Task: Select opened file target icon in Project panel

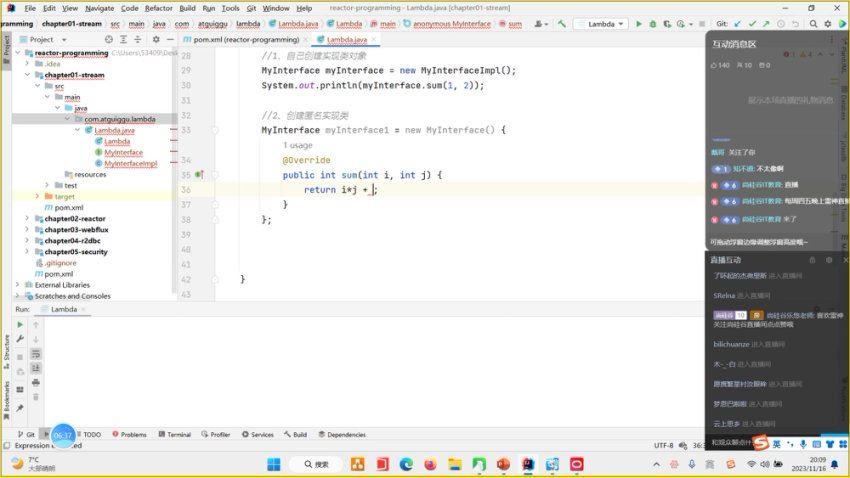Action: point(108,40)
